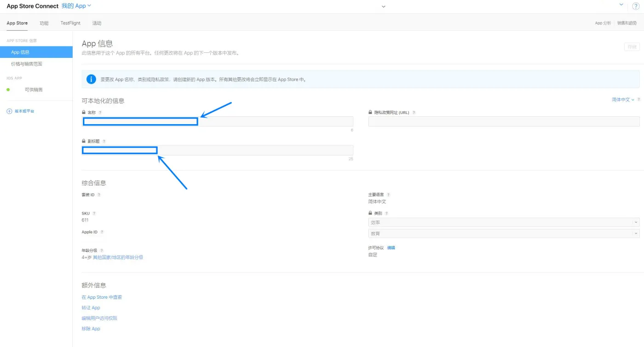Click the help question mark icon in header
This screenshot has height=347, width=644.
coord(636,6)
